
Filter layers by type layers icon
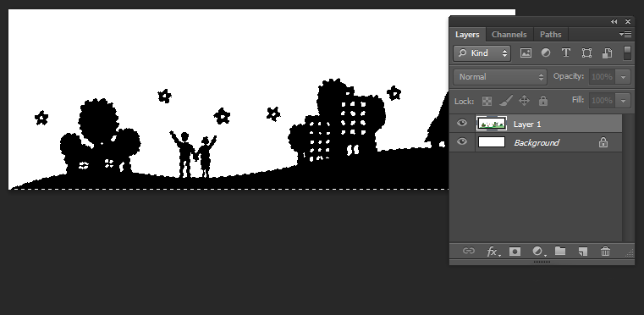566,53
